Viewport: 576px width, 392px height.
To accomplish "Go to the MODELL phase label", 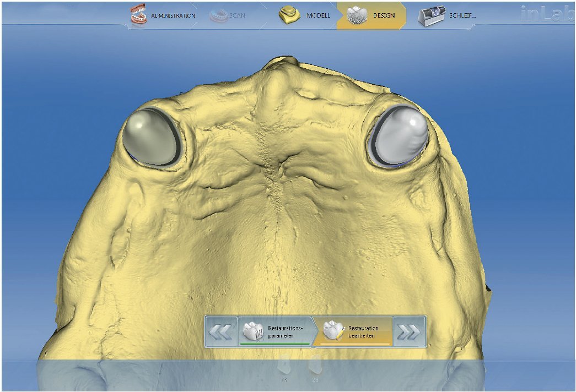I will click(x=318, y=15).
